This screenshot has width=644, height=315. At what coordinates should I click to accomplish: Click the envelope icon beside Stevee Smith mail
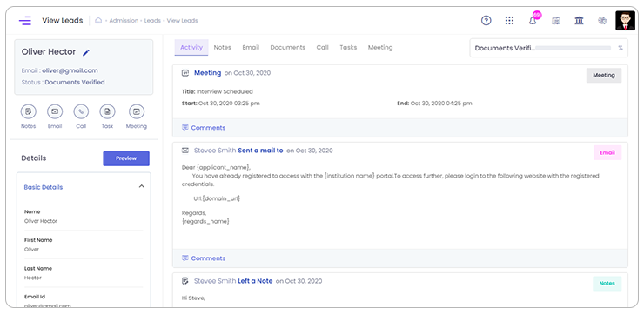[185, 151]
